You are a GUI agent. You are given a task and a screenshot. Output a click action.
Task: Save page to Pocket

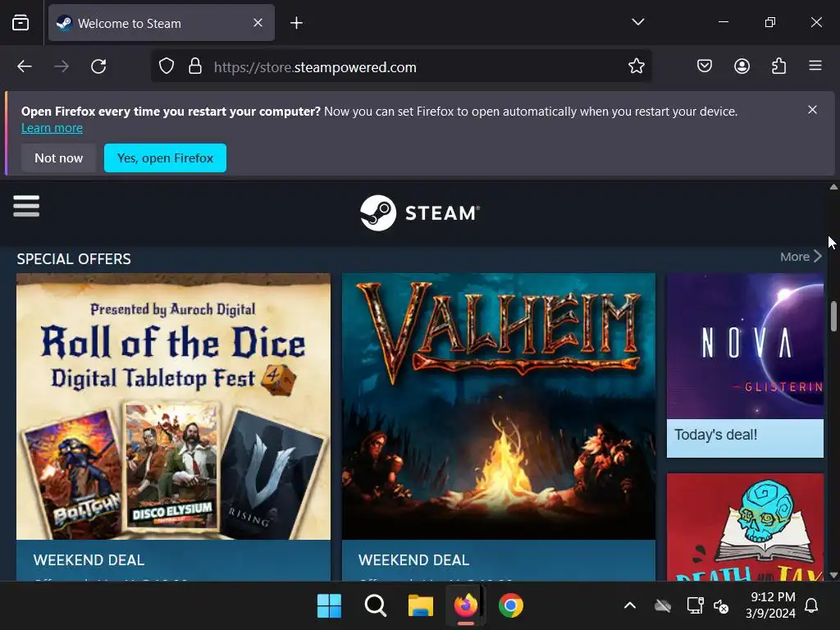pyautogui.click(x=705, y=66)
